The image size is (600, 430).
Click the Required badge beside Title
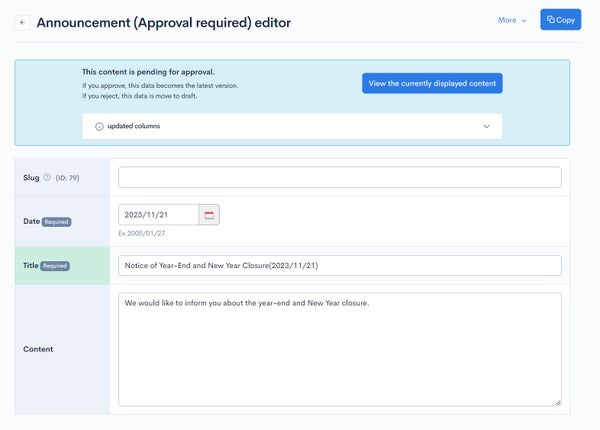55,266
